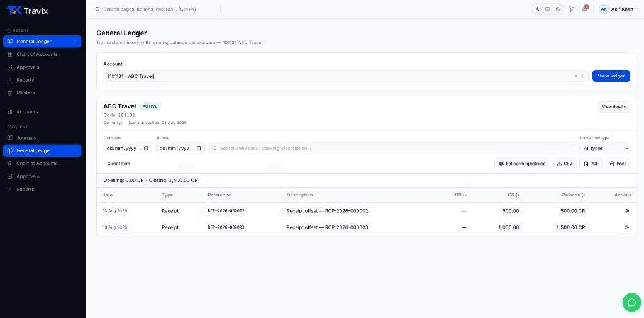Switch to light theme sun icon
This screenshot has height=318, width=644.
[537, 9]
